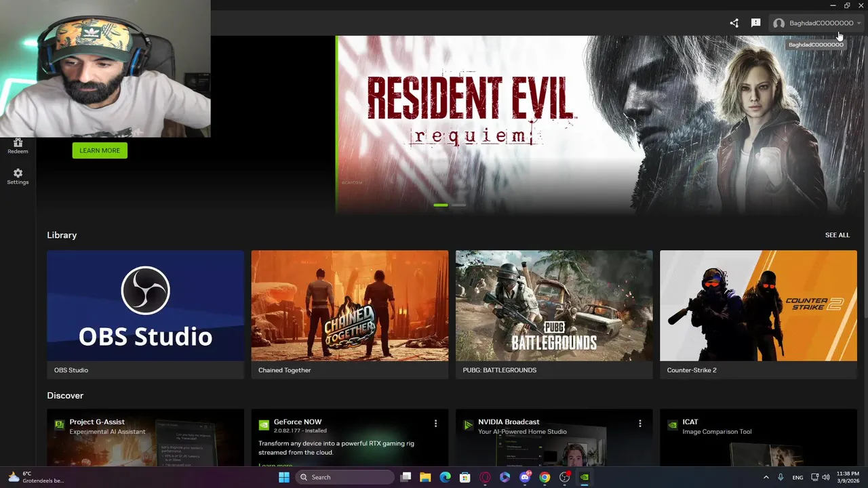
Task: Open Discord from taskbar
Action: point(525,477)
